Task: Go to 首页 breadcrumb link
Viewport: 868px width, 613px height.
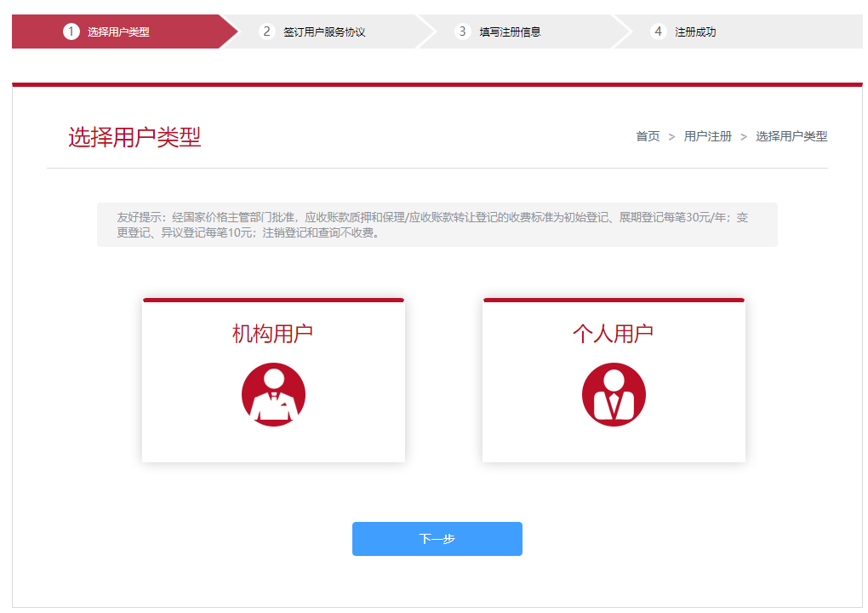Action: (648, 136)
